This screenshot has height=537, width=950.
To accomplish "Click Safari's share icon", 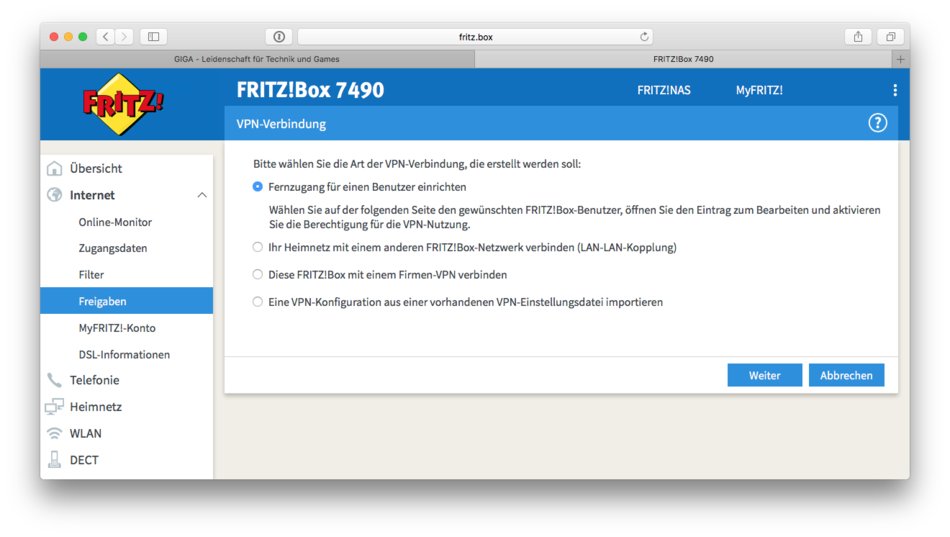I will pyautogui.click(x=857, y=37).
